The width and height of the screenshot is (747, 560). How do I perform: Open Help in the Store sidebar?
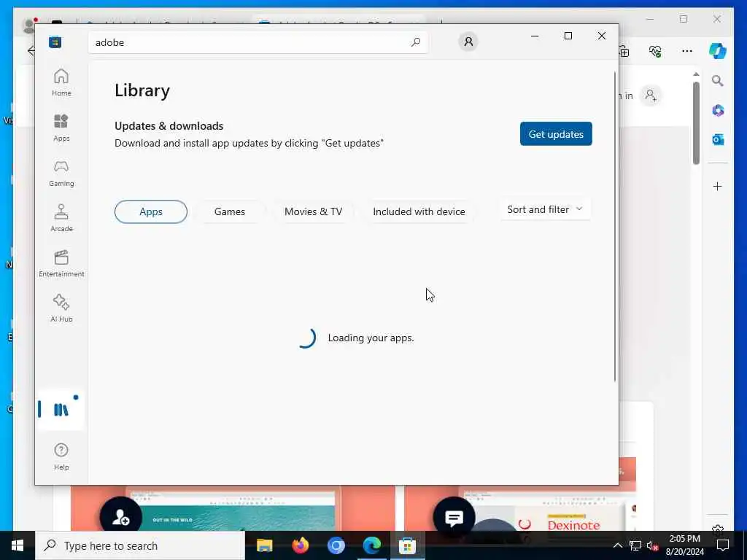(x=61, y=456)
